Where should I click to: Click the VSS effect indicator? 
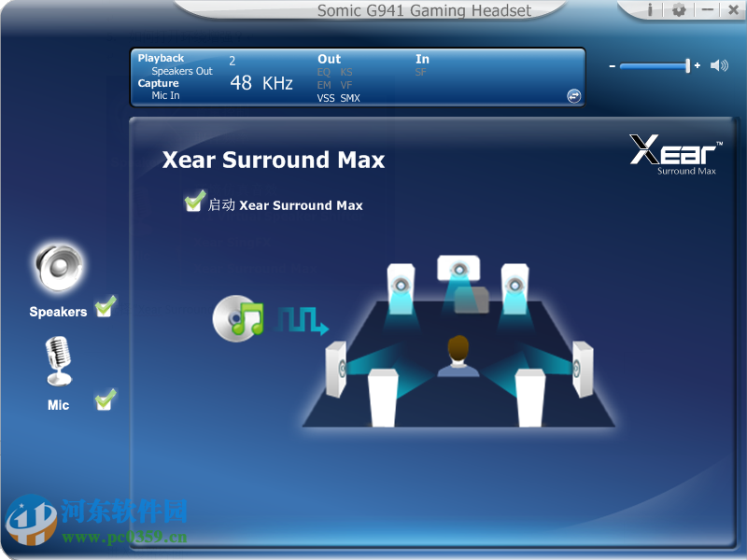[326, 98]
